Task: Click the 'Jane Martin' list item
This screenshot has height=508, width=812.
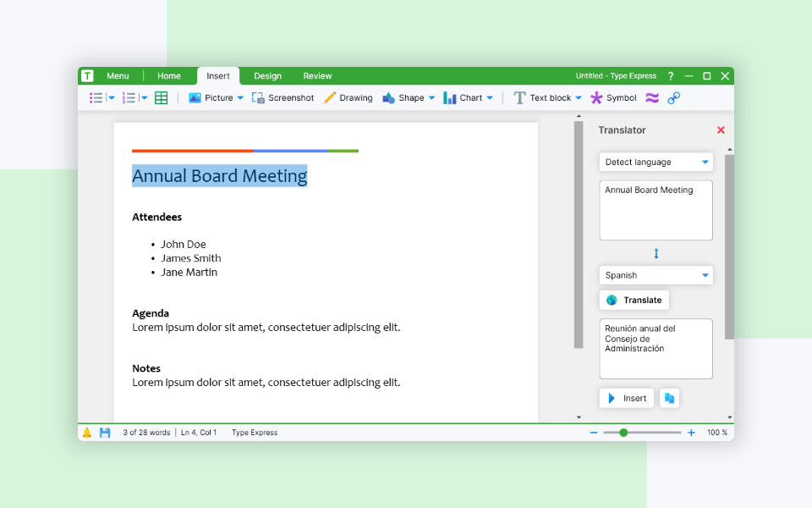Action: click(189, 272)
